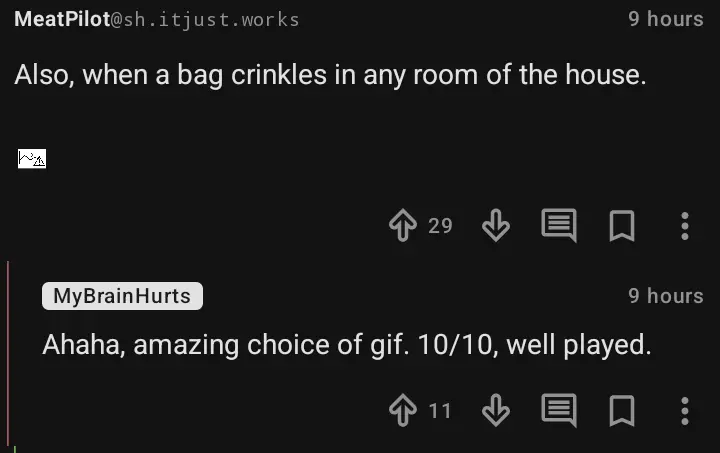Screen dimensions: 720x453
Task: Downvote MyBrainHurts' reply
Action: pyautogui.click(x=496, y=410)
